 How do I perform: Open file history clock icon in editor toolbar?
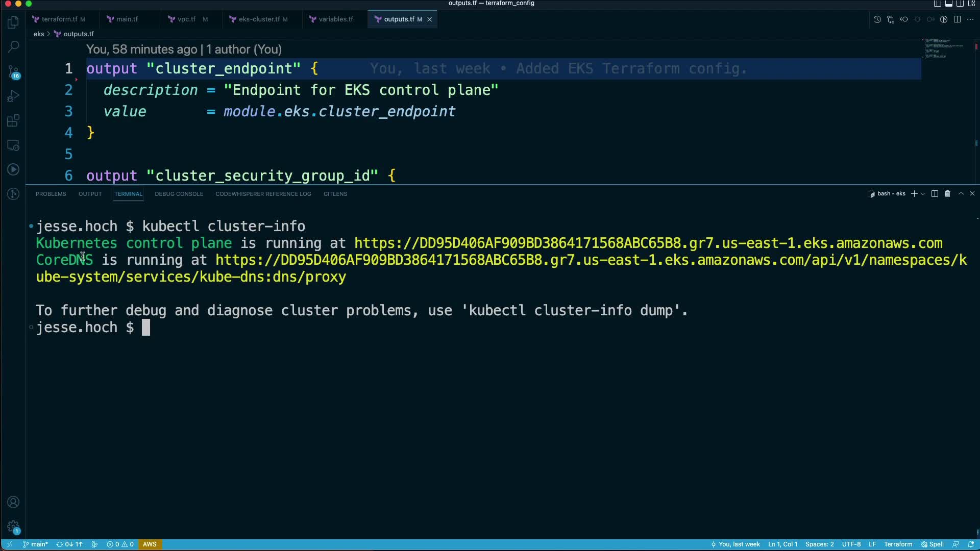click(877, 19)
